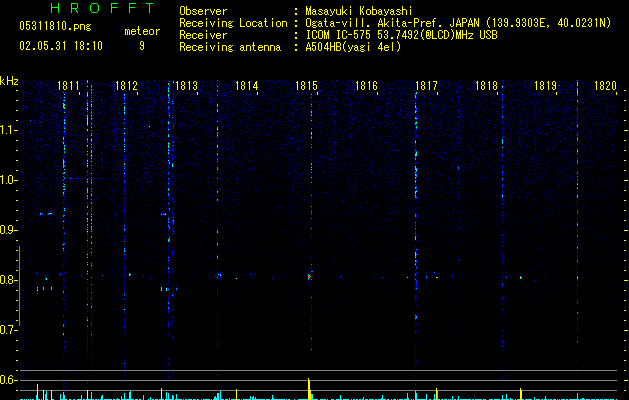The width and height of the screenshot is (629, 400).
Task: Select the ICOM IC-575 receiver description
Action: [x=401, y=35]
